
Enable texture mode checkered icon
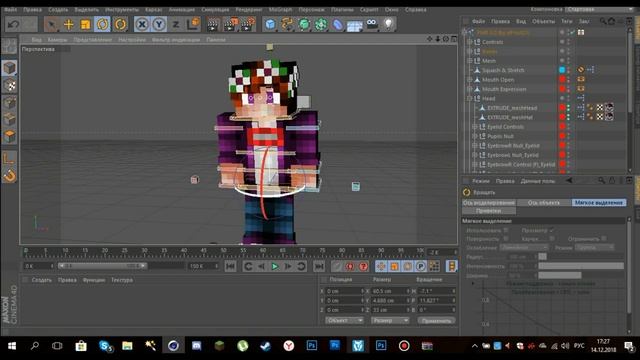point(9,85)
